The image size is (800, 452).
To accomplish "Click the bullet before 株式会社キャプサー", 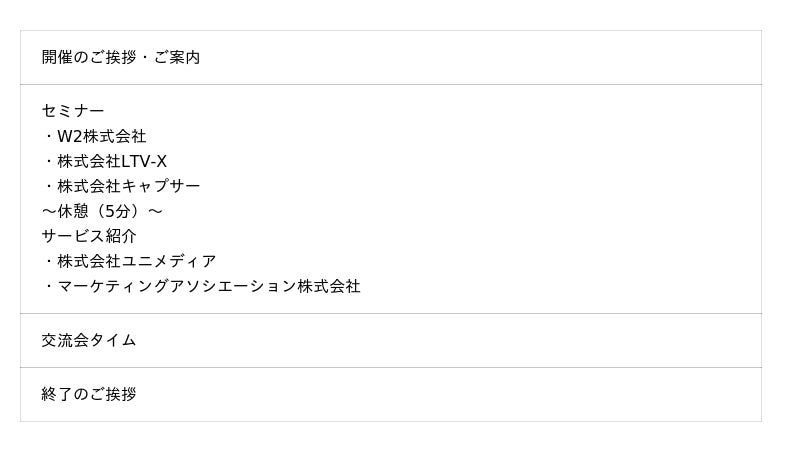I will pyautogui.click(x=48, y=186).
